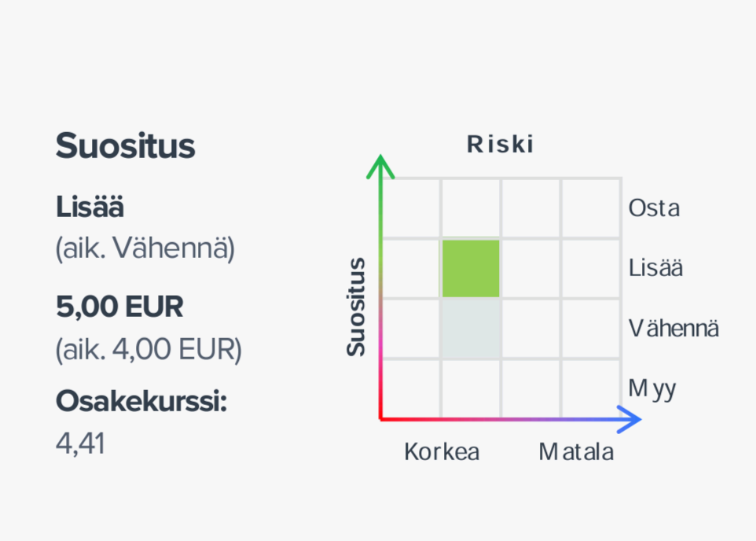756x541 pixels.
Task: Click the Korkea risk label under the grid
Action: click(442, 452)
